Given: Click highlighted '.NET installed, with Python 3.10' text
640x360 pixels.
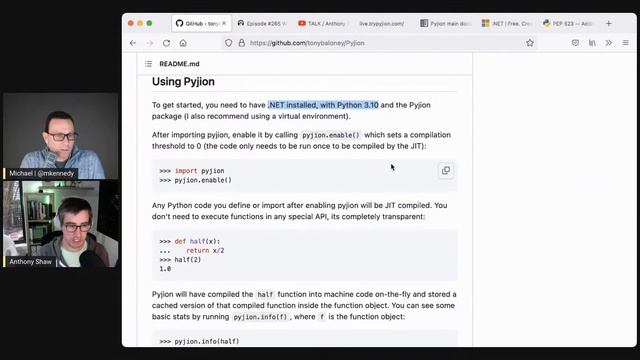Looking at the screenshot, I should [x=323, y=105].
